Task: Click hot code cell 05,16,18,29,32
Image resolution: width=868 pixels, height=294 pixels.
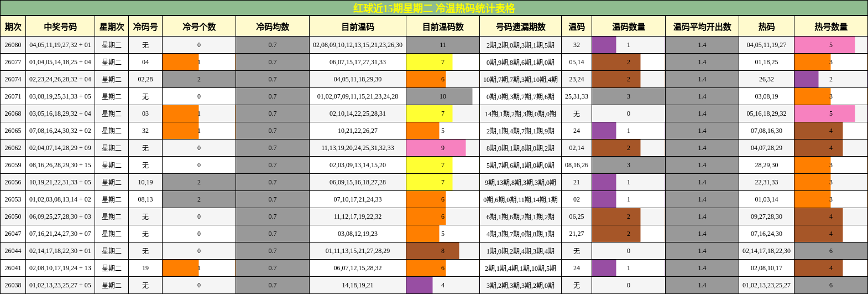Action: (766, 114)
